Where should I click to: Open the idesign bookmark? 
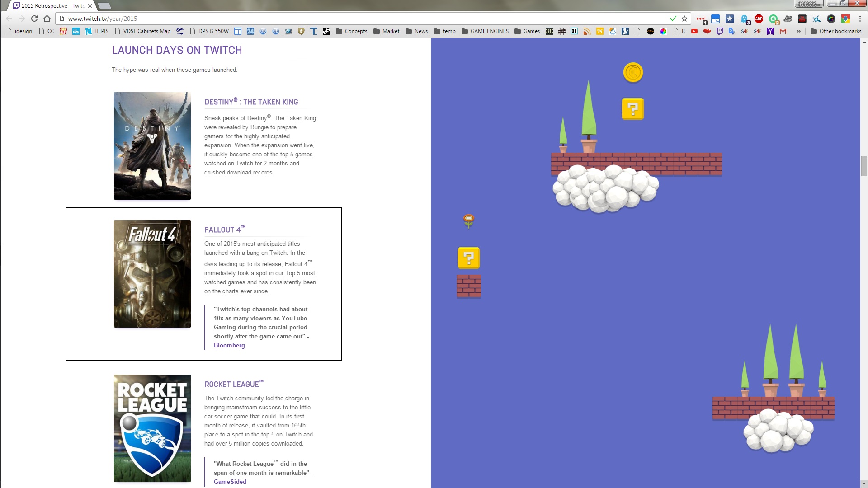tap(19, 31)
